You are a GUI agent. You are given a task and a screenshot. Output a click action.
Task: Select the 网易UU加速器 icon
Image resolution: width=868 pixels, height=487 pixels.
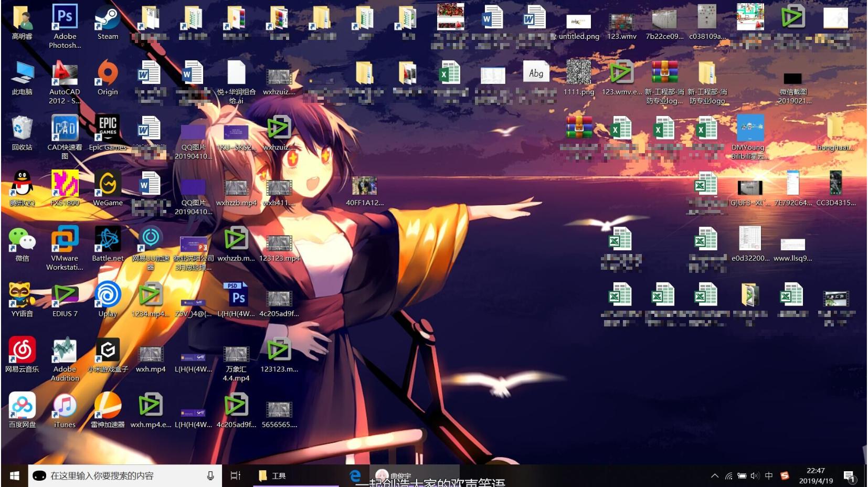point(151,248)
